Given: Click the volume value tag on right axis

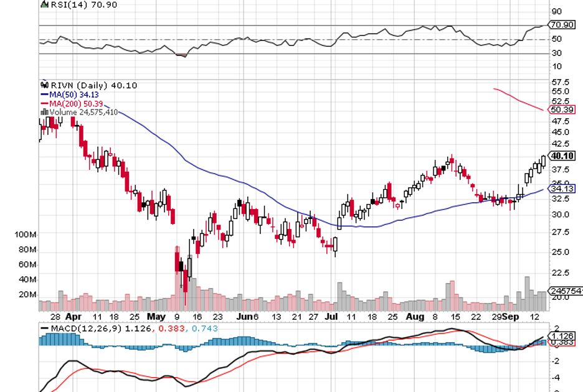Looking at the screenshot, I should click(x=564, y=291).
